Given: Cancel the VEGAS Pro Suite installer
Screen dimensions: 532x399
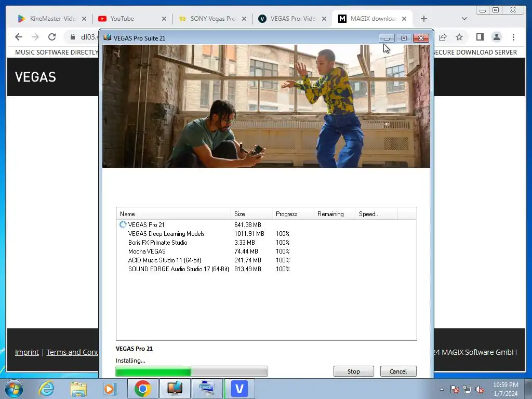Looking at the screenshot, I should pos(398,371).
